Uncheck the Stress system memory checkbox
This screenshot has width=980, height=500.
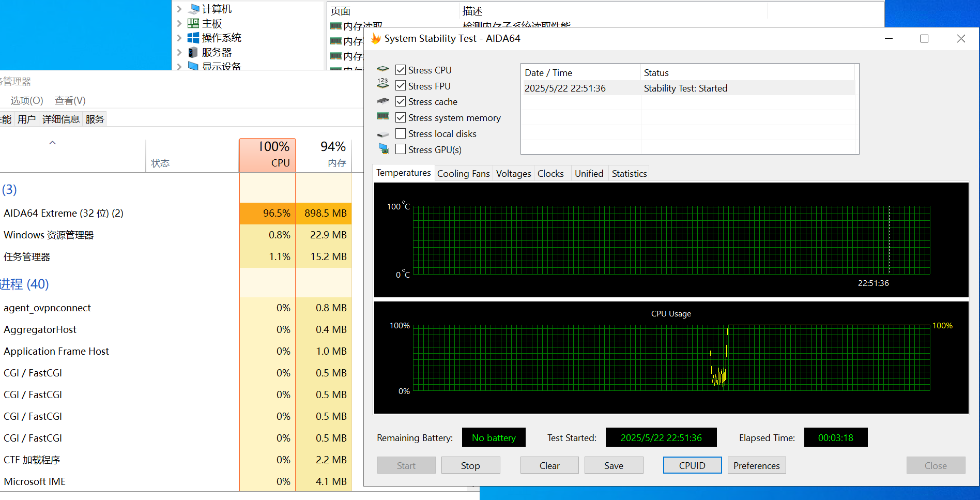401,117
